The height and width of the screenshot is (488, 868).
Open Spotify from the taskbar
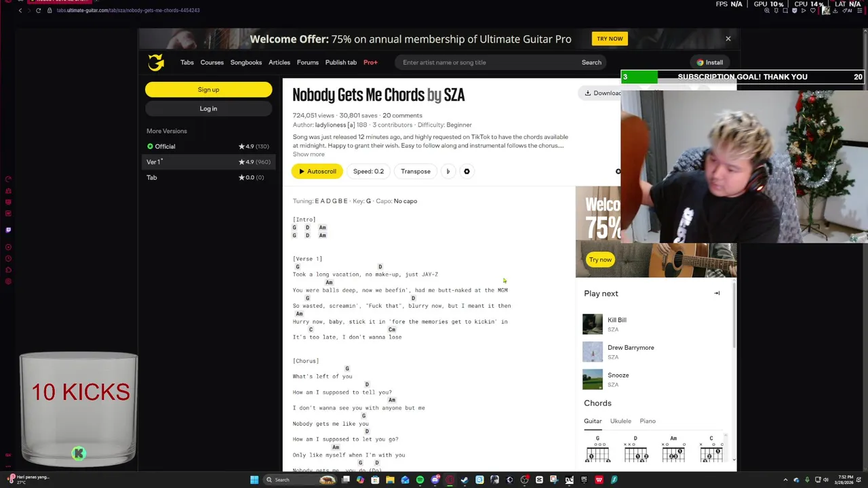[420, 480]
